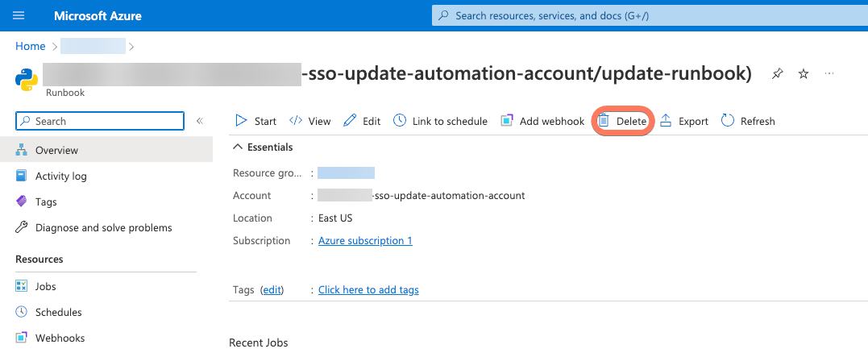Edit the runbook

[362, 121]
